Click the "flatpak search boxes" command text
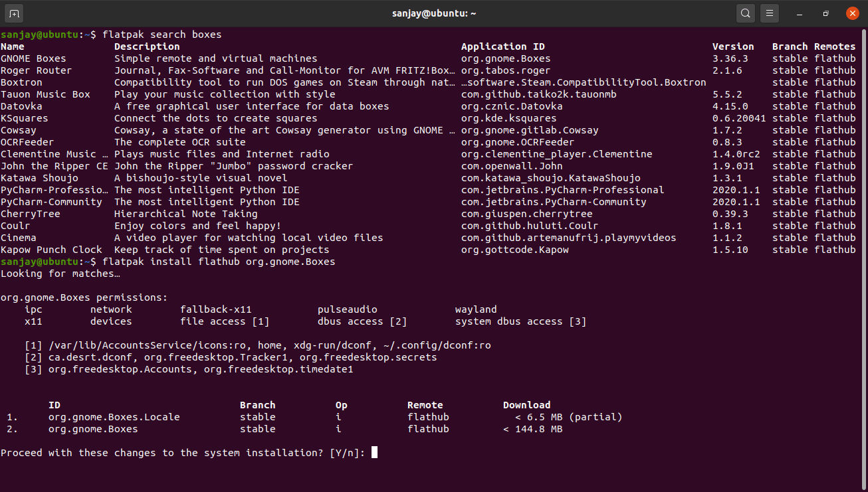Viewport: 868px width, 492px height. coord(162,35)
